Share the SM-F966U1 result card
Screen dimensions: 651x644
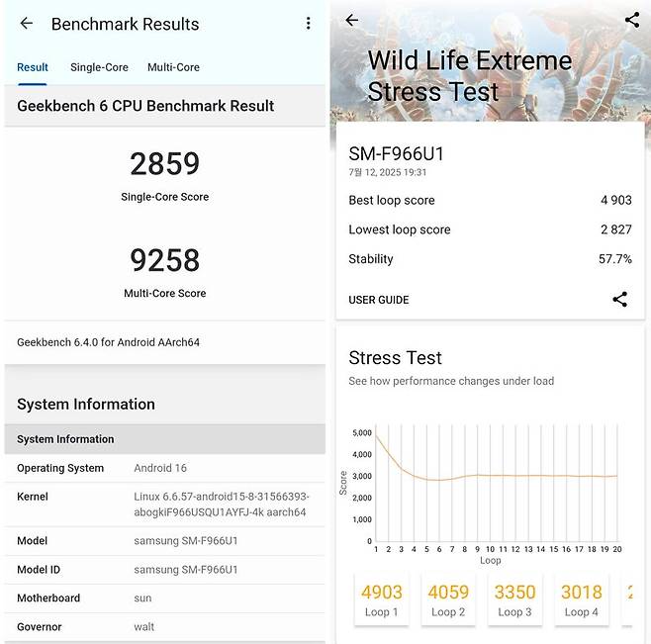tap(619, 300)
